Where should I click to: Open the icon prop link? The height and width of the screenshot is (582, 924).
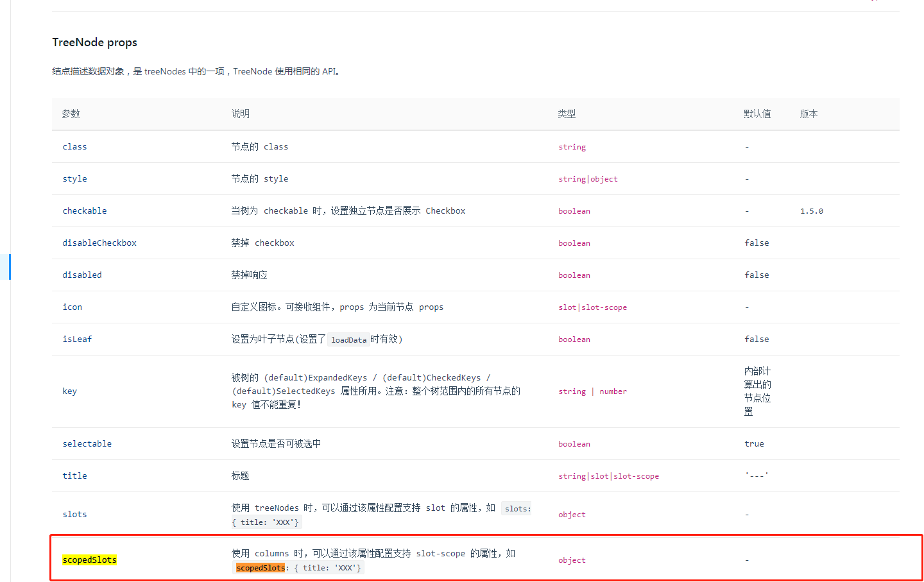coord(72,307)
